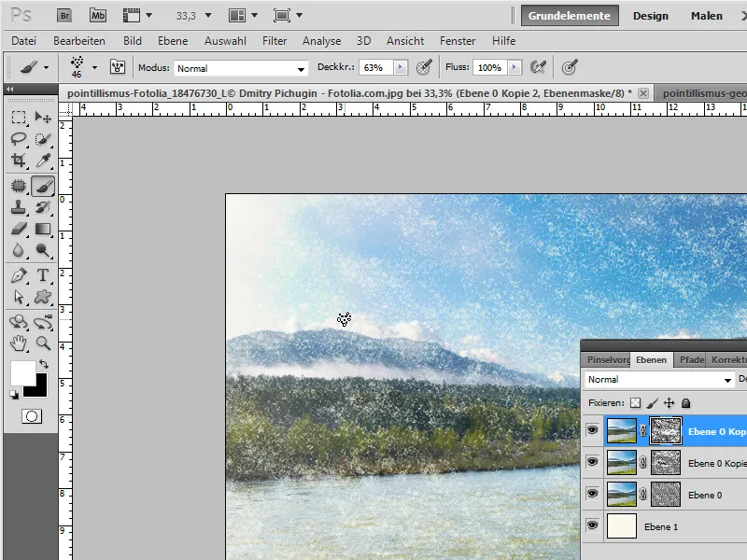Reset default foreground and background colors
Screen dimensions: 747x560
pyautogui.click(x=14, y=394)
